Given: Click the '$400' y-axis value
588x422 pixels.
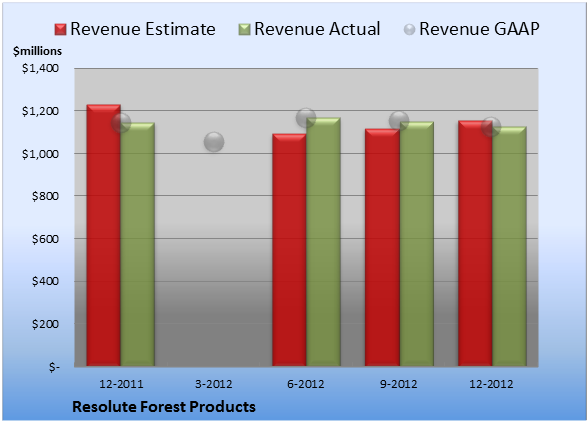Looking at the screenshot, I should click(x=45, y=281).
